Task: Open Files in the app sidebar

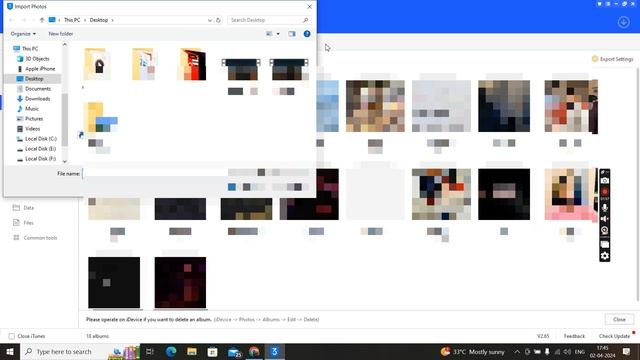Action: 24,223
